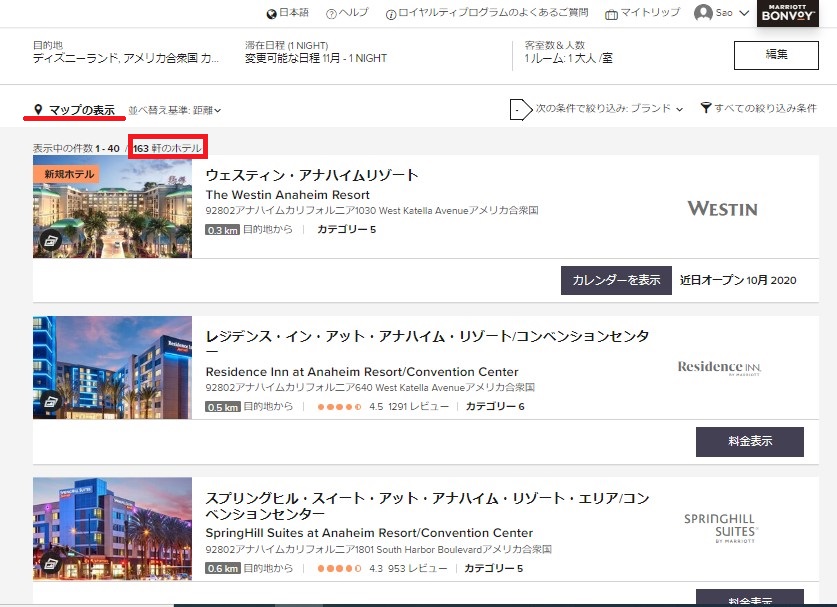
Task: Click 1291 レビュー reviews link
Action: (x=418, y=407)
